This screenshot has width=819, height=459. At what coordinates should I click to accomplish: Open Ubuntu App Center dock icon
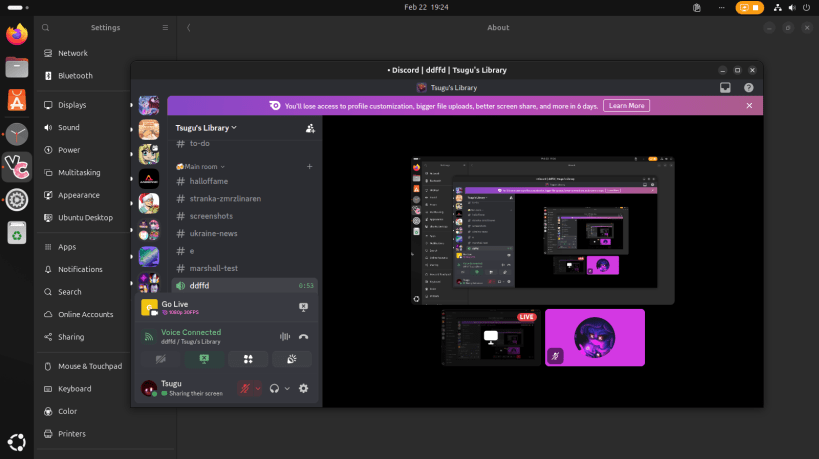click(x=17, y=100)
